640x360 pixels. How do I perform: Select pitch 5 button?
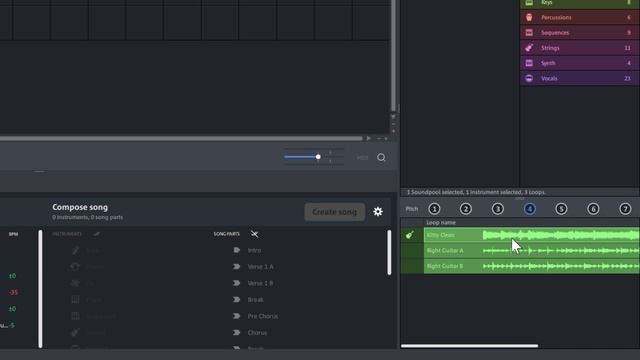561,209
